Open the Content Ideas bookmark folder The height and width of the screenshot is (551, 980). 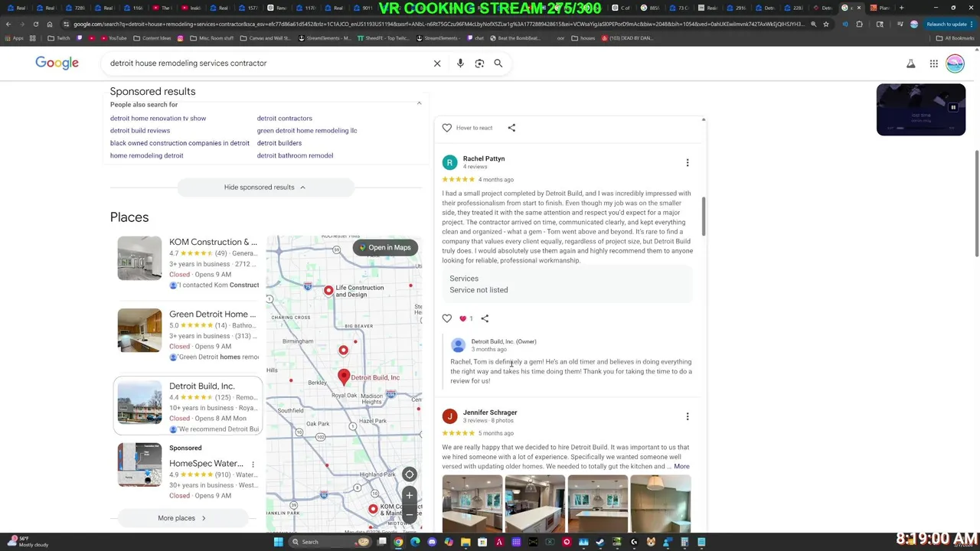pos(152,38)
